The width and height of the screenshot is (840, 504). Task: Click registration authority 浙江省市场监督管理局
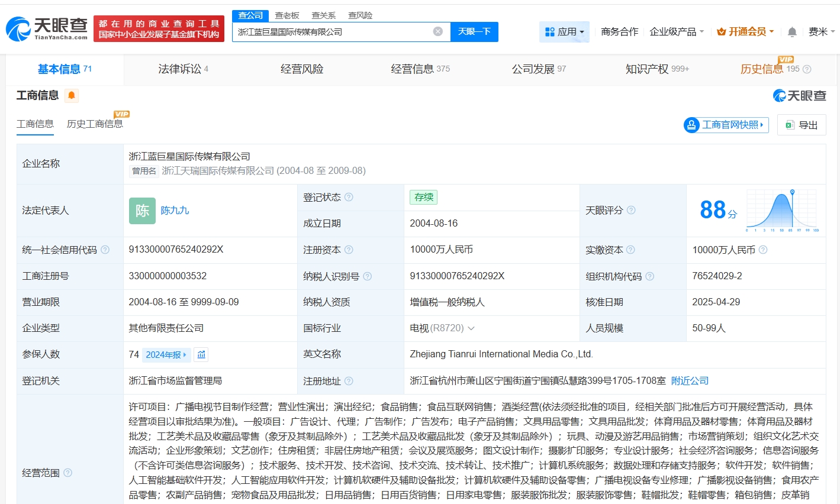[175, 381]
